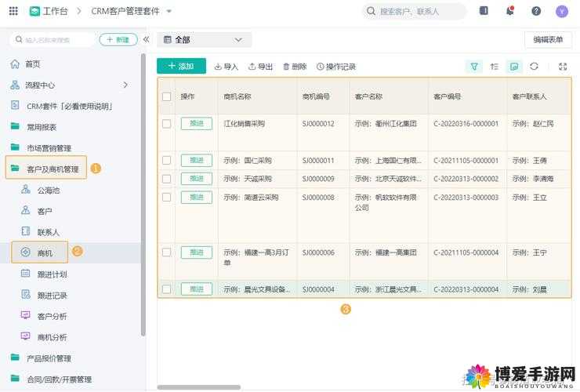580x392 pixels.
Task: Open the app grid launcher icon
Action: (13, 11)
